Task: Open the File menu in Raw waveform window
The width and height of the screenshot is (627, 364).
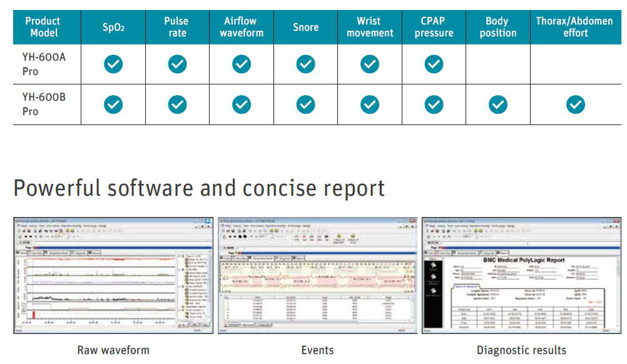Action: [21, 226]
